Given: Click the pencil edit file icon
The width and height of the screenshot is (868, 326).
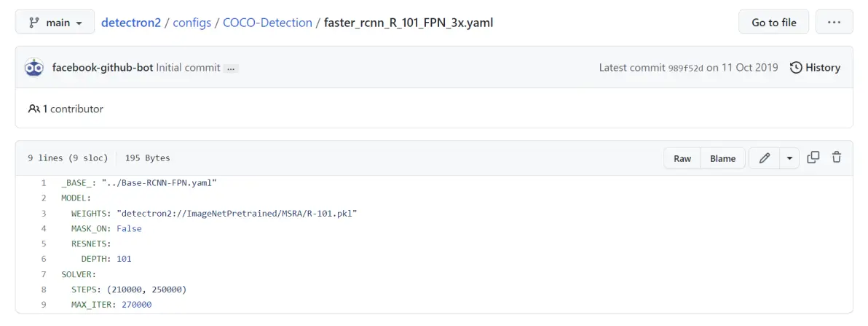Looking at the screenshot, I should (764, 158).
